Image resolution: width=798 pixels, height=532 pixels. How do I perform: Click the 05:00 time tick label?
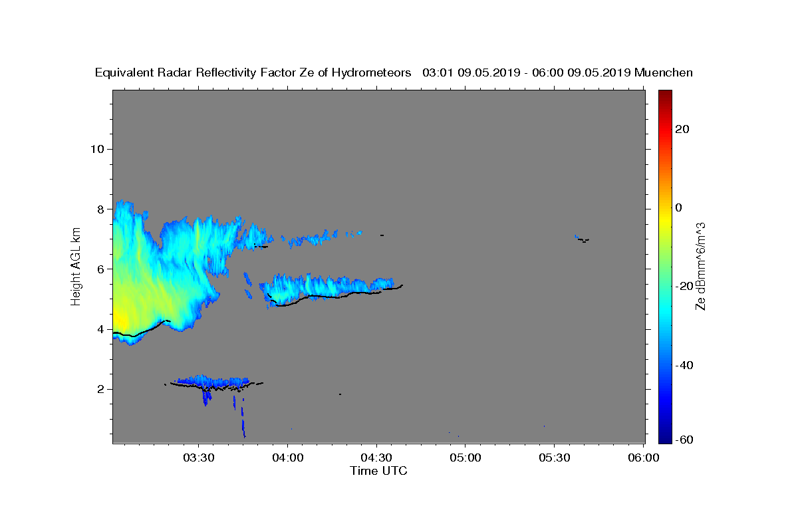click(x=465, y=458)
